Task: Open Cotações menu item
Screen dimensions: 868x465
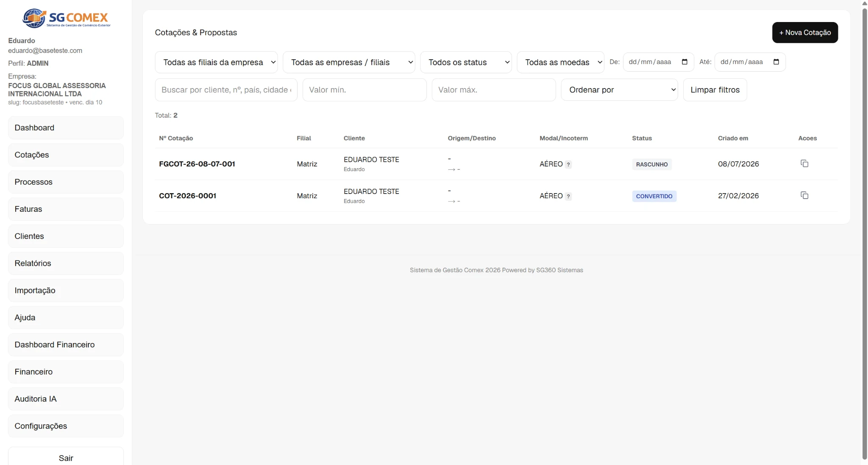Action: tap(66, 155)
